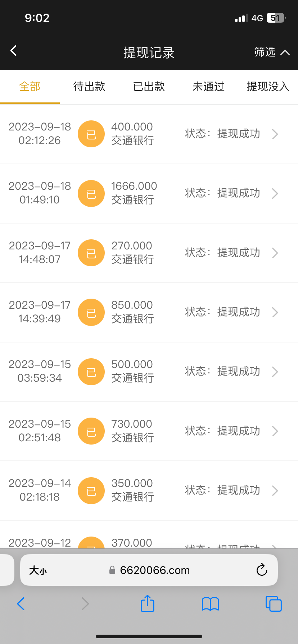Expand the 270.000 withdrawal details chevron

point(275,253)
